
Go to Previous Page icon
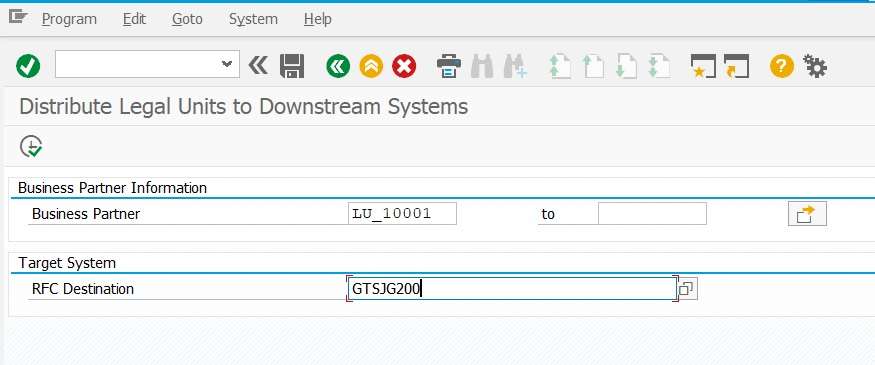[x=593, y=66]
